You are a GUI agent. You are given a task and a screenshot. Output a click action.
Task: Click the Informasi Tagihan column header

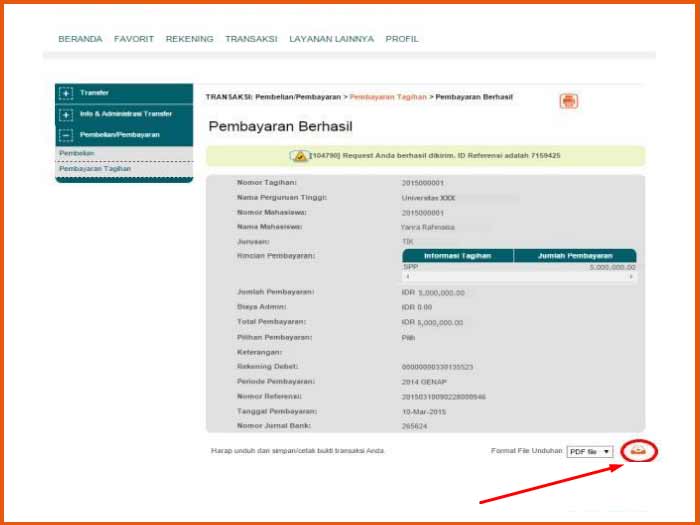pos(458,256)
